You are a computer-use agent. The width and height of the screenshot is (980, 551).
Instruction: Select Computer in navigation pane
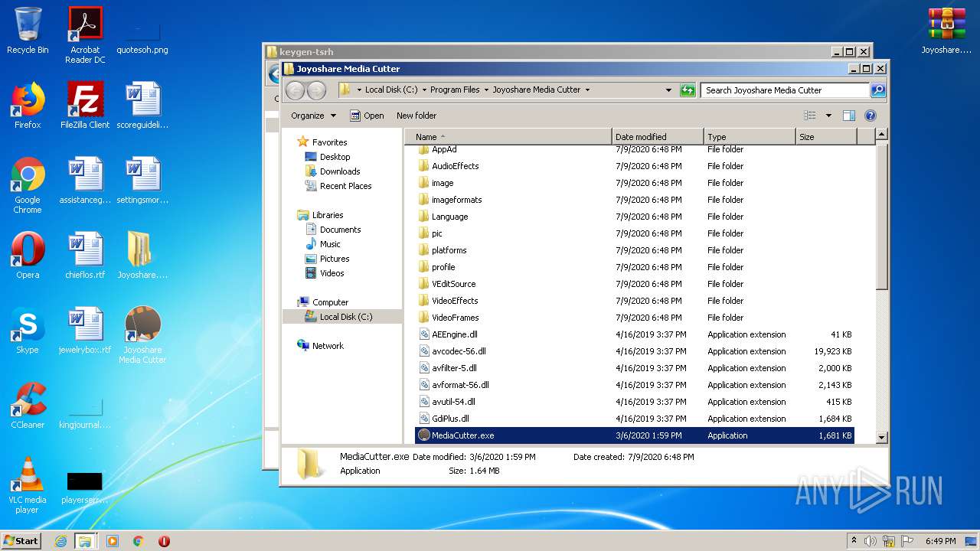[330, 302]
